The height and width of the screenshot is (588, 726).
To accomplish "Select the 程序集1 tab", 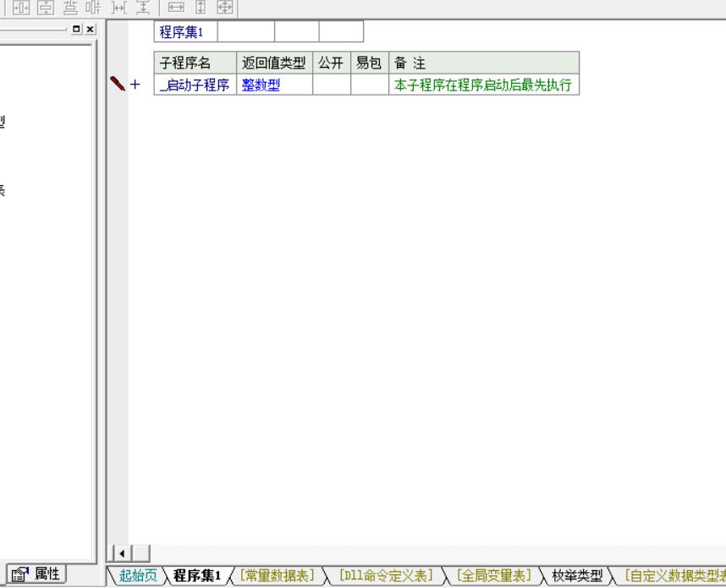I will click(197, 575).
